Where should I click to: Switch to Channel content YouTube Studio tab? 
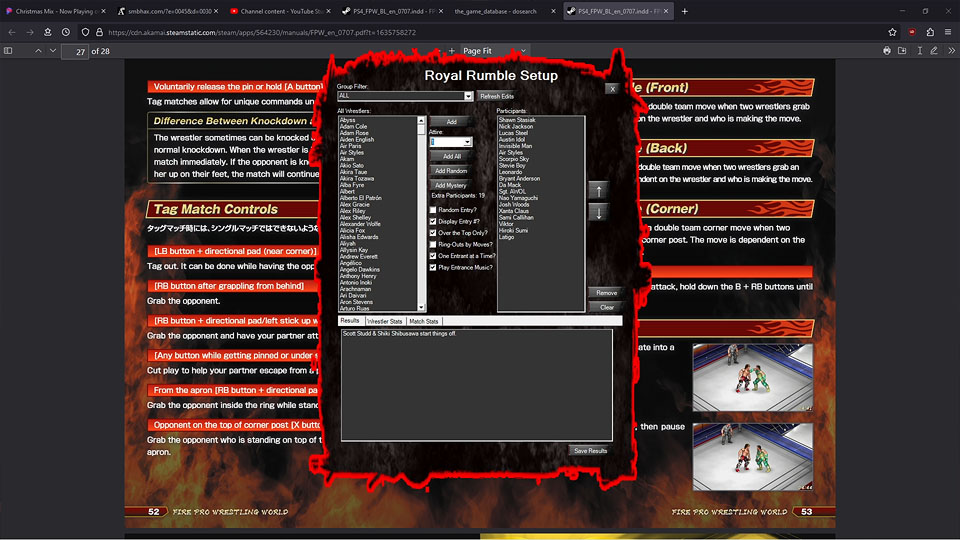pos(282,11)
